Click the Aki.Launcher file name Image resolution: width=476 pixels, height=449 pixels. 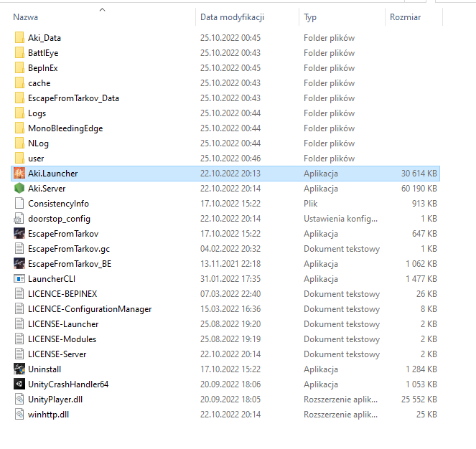53,174
